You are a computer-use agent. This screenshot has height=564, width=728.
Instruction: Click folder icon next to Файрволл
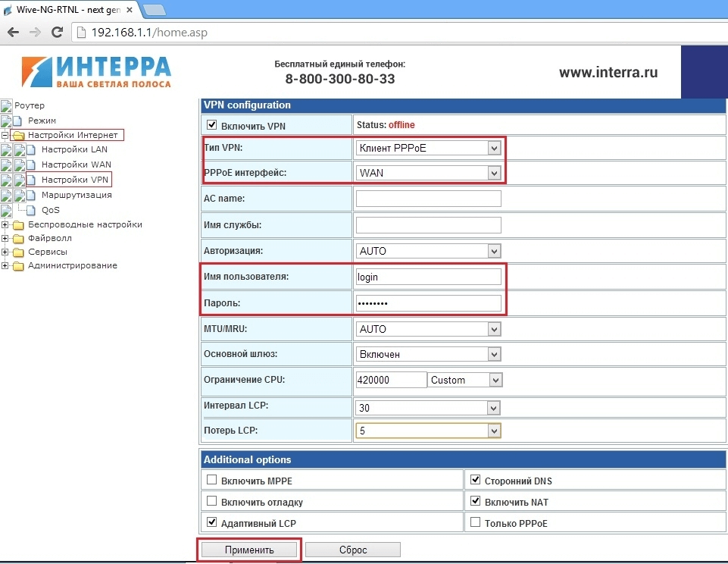point(18,239)
